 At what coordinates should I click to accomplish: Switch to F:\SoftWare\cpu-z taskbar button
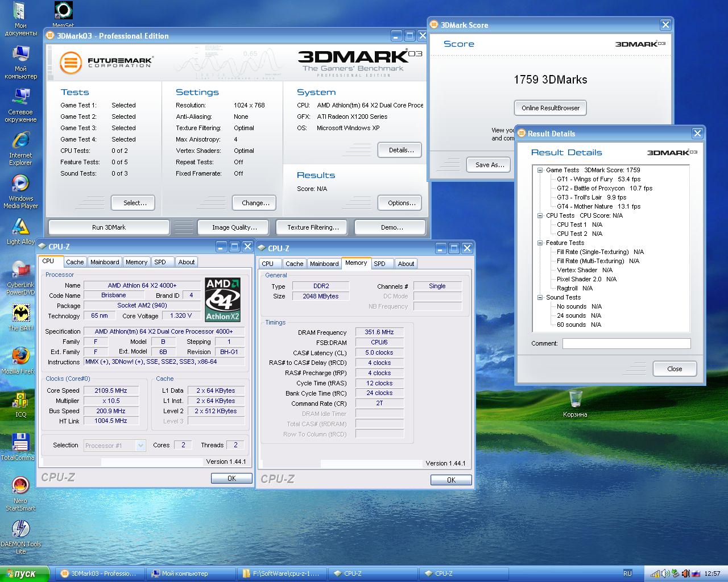tap(282, 573)
